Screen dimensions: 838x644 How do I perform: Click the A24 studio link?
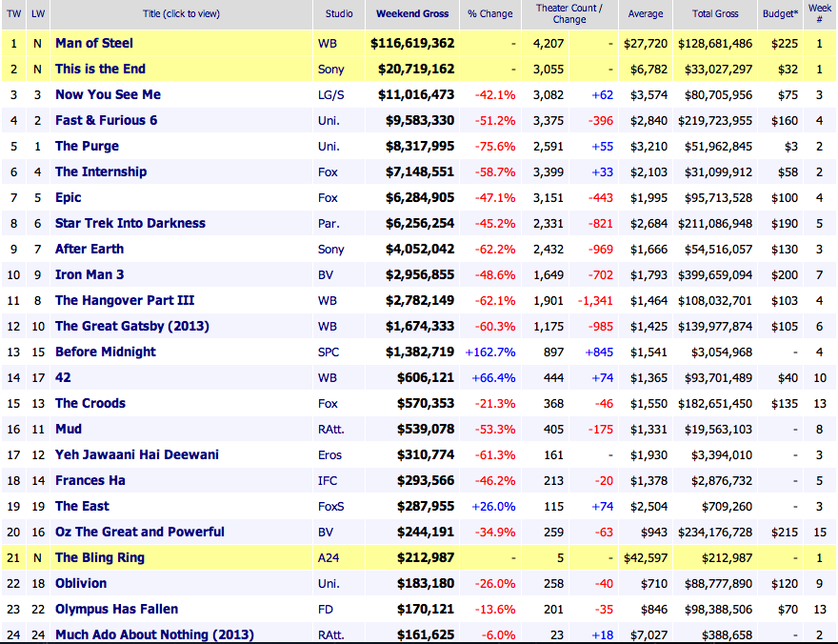(328, 557)
